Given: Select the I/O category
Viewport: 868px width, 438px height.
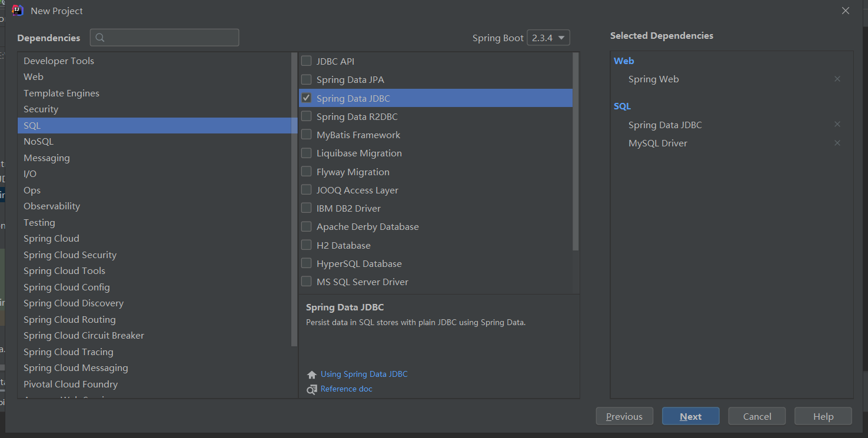Looking at the screenshot, I should point(154,174).
